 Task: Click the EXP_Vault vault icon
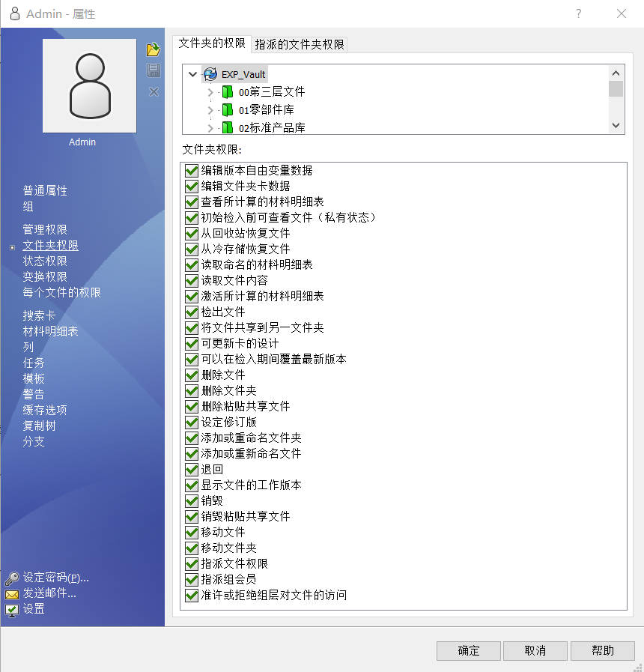[x=210, y=74]
